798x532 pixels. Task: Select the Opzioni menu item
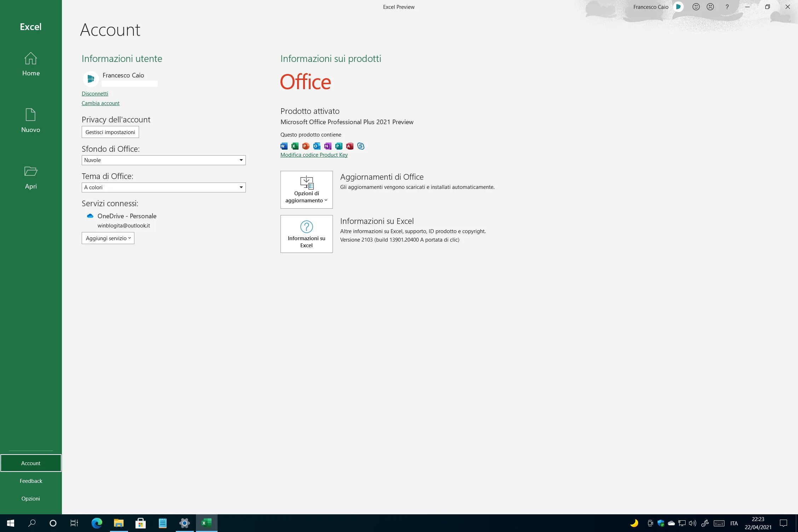pyautogui.click(x=31, y=498)
